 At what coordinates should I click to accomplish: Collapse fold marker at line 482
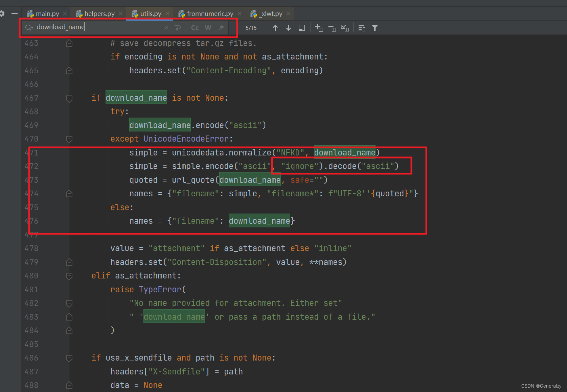pyautogui.click(x=69, y=303)
